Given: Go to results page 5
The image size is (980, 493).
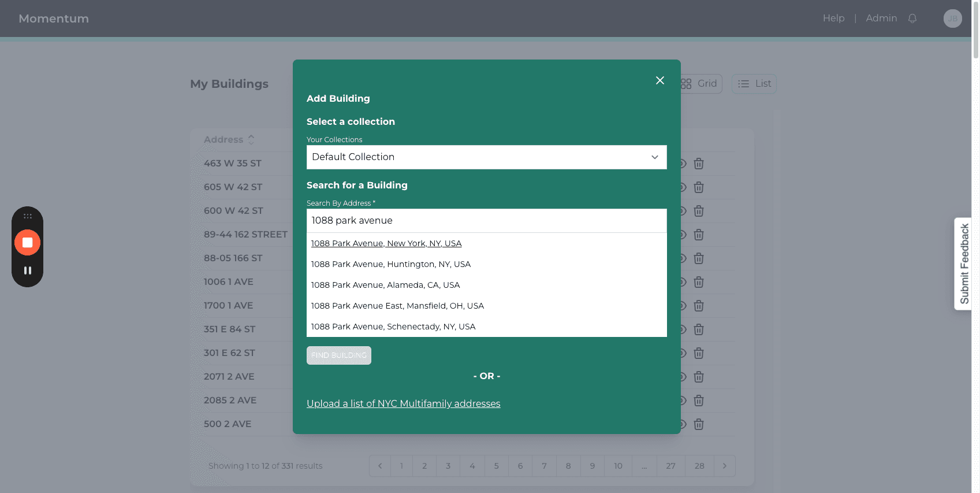Looking at the screenshot, I should click(497, 466).
